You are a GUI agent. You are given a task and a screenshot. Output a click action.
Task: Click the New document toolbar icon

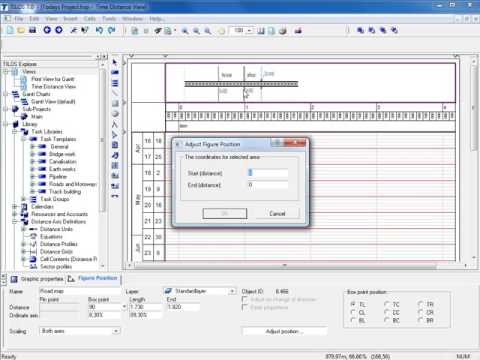10,30
